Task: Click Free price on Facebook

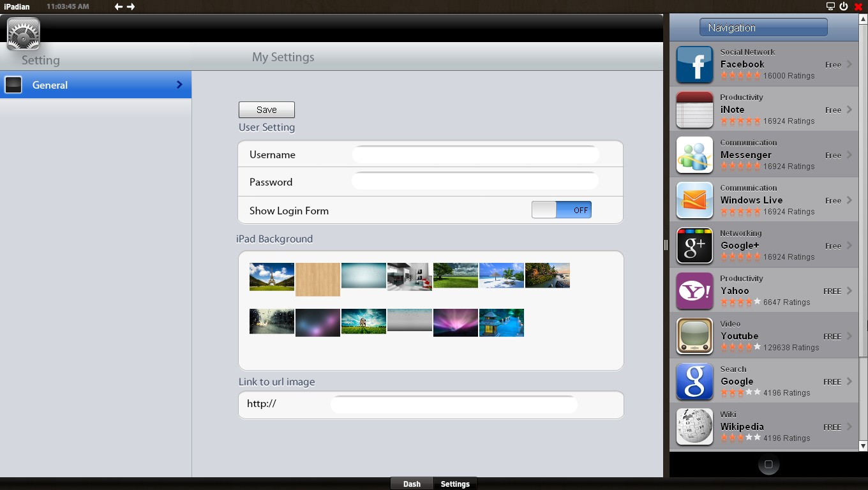Action: [833, 64]
